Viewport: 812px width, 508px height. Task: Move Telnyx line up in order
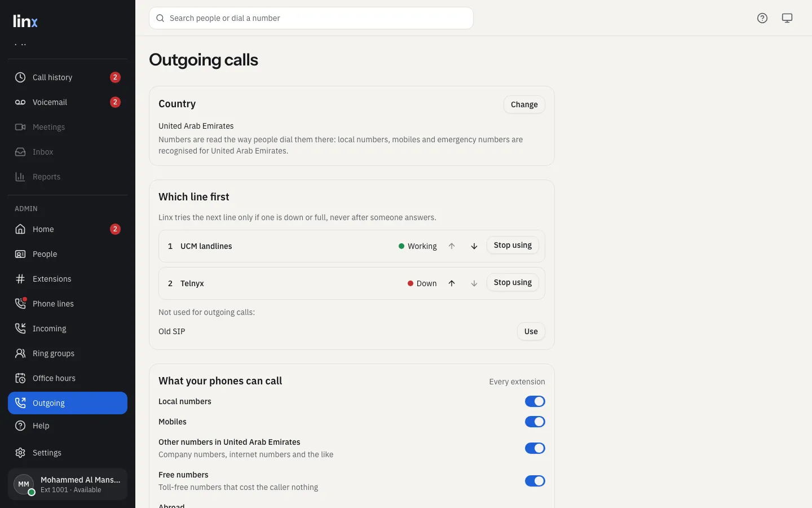[x=452, y=283]
